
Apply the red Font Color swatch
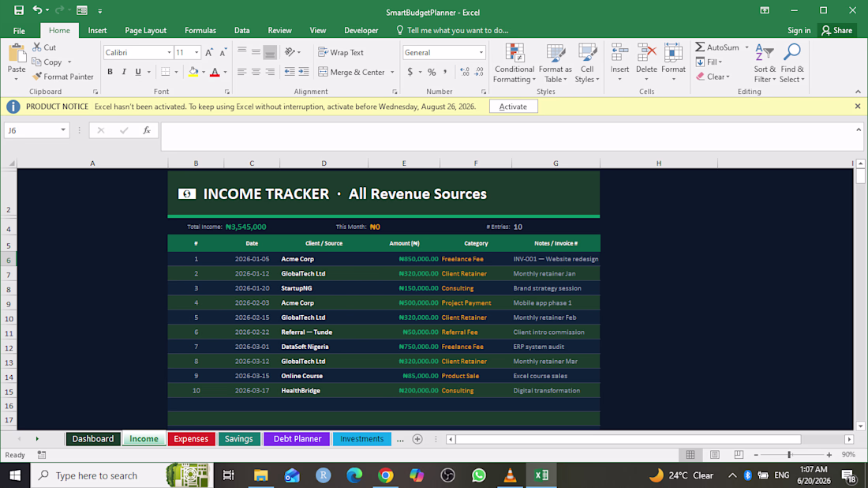click(x=215, y=72)
